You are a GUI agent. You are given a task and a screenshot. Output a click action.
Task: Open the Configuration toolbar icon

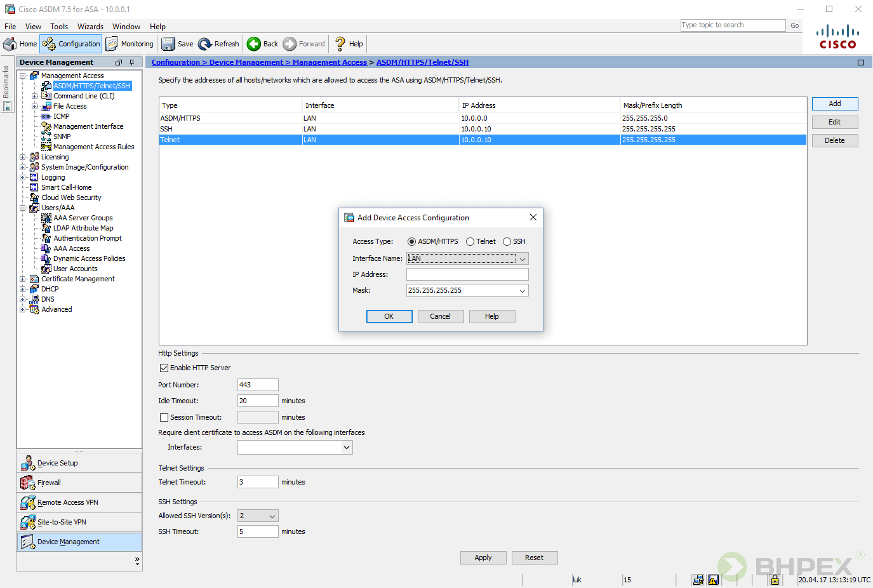(x=49, y=44)
